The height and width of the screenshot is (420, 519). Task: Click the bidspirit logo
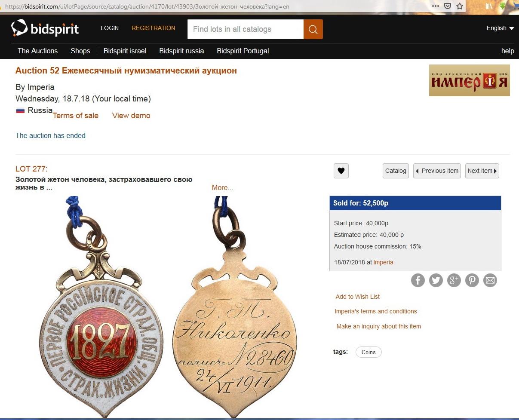(x=45, y=28)
